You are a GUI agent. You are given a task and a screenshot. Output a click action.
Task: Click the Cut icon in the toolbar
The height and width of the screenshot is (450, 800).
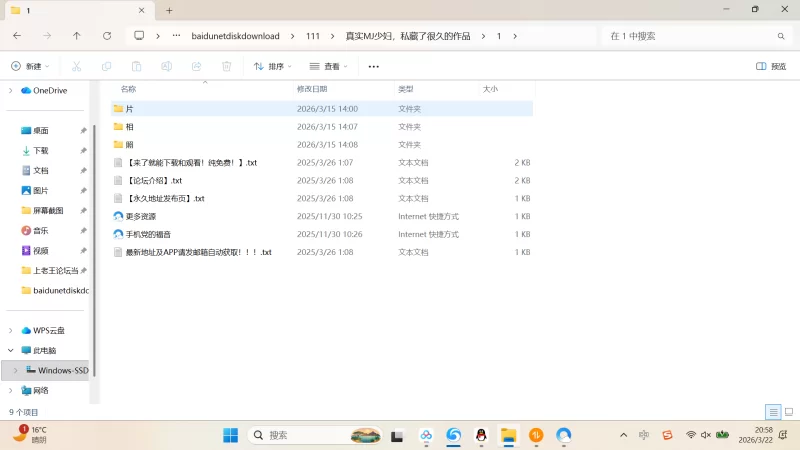click(x=75, y=66)
